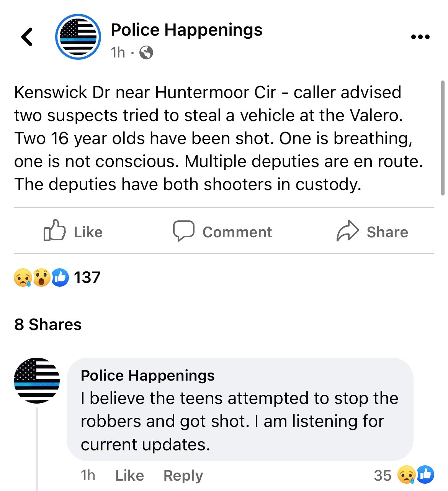The width and height of the screenshot is (448, 491).
Task: Reply to the Police Happenings comment
Action: point(183,476)
